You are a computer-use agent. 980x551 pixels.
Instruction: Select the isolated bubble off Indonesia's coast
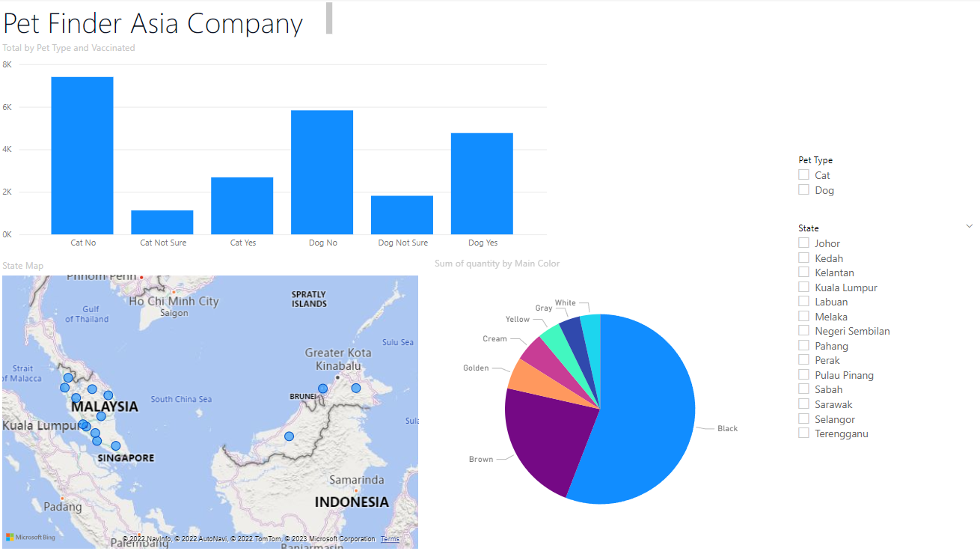(x=289, y=436)
